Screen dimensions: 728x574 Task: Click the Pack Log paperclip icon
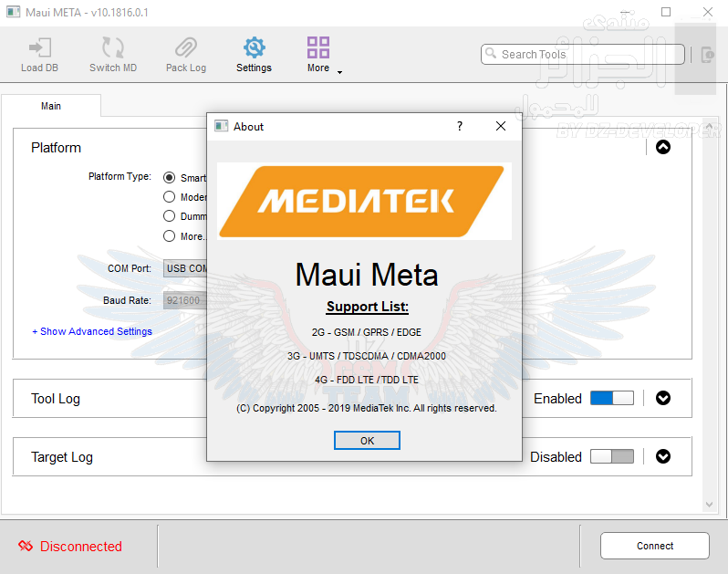pos(186,47)
